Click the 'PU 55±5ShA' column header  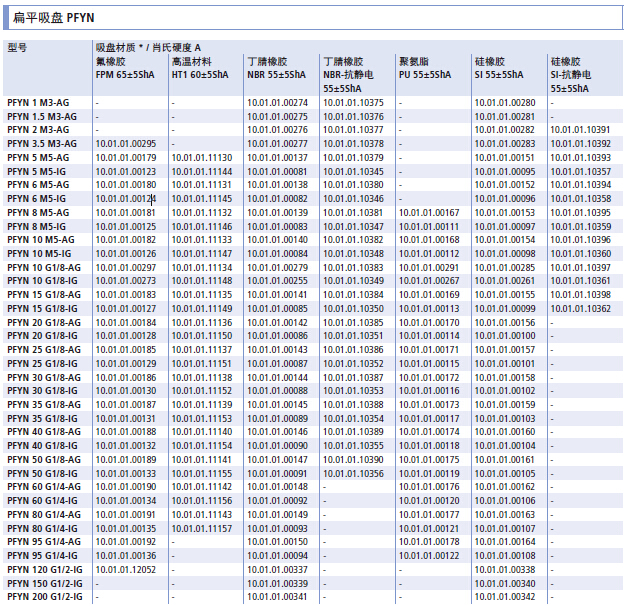tap(424, 75)
